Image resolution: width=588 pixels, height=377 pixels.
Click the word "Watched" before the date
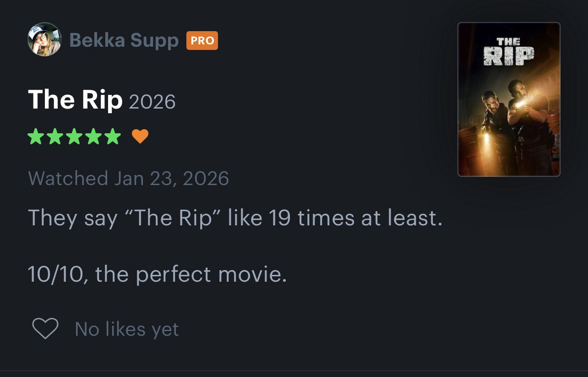68,178
